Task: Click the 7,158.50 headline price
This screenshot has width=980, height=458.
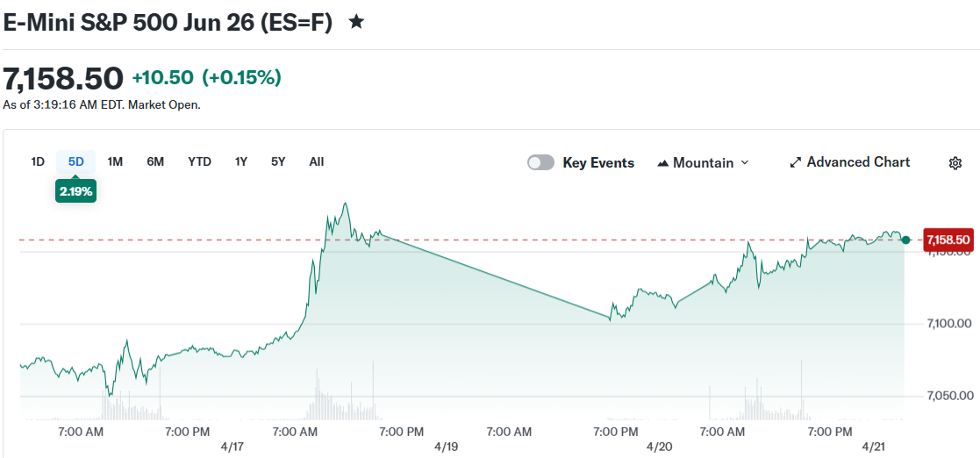Action: click(x=63, y=79)
